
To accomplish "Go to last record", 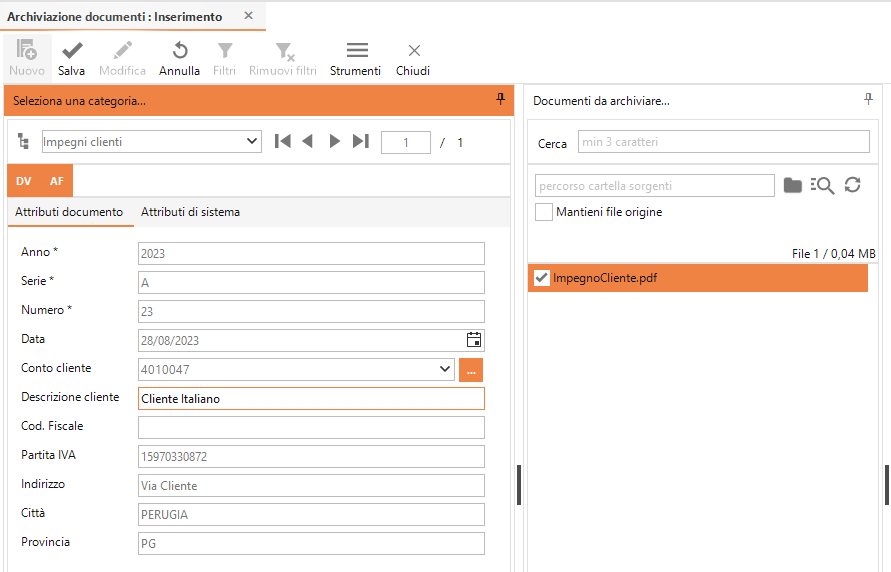I will click(361, 141).
